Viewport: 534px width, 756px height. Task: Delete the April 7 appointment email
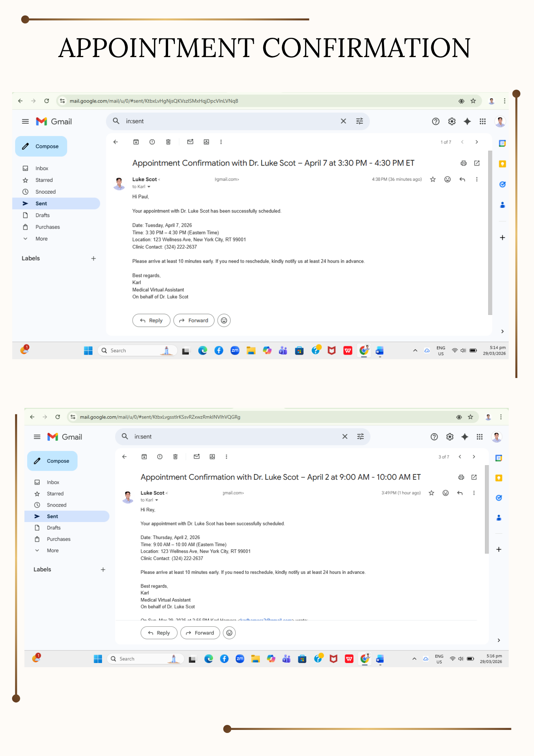point(168,142)
